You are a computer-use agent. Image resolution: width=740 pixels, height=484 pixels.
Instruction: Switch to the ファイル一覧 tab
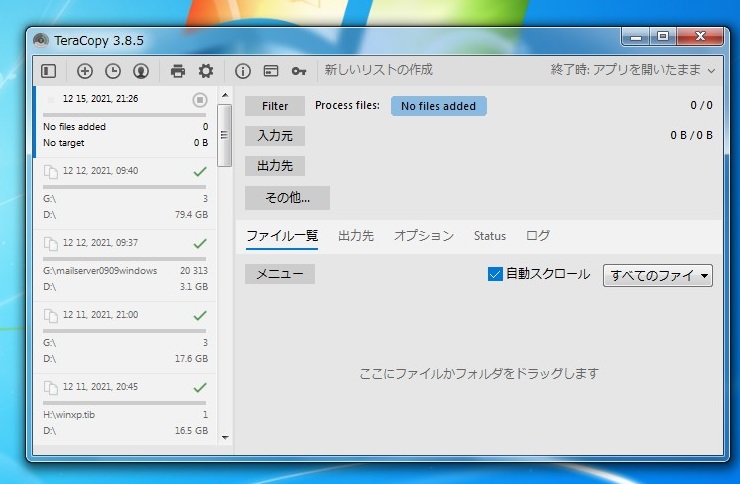pyautogui.click(x=282, y=235)
